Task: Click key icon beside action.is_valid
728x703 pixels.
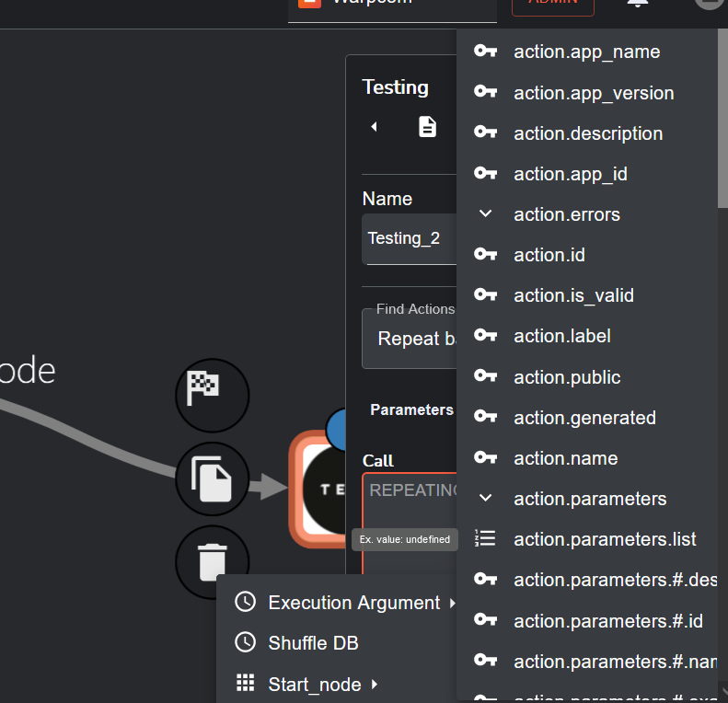Action: tap(485, 294)
